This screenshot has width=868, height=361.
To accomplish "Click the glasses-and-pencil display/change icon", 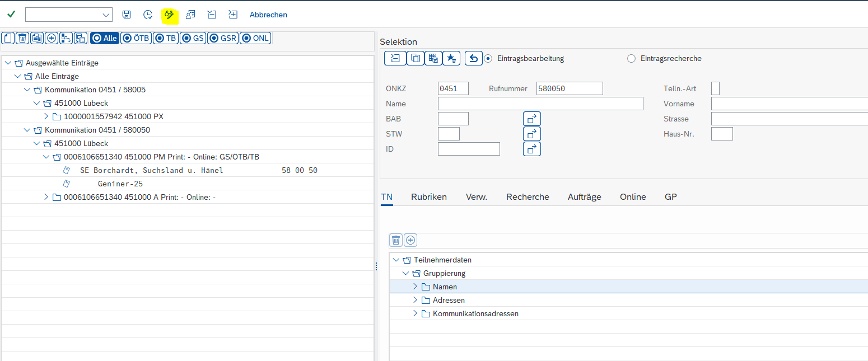I will [169, 15].
